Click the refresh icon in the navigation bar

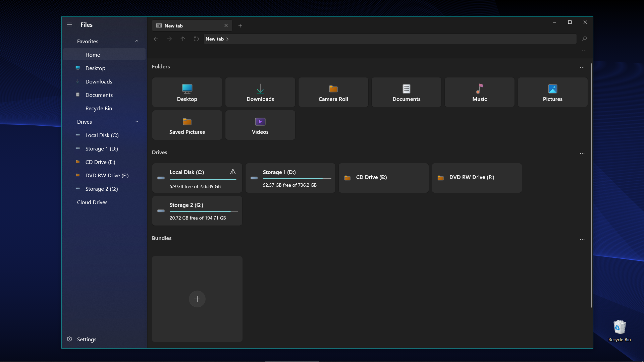196,39
